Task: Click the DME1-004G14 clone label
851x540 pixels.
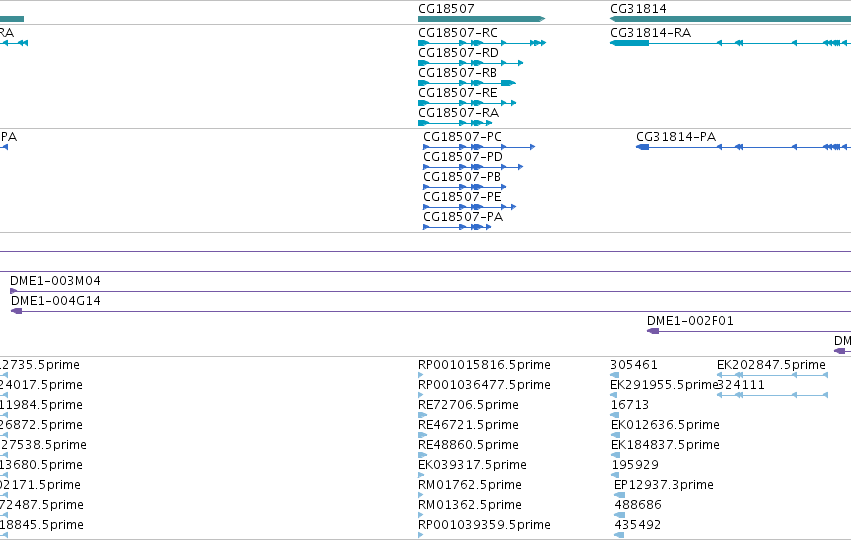Action: point(56,301)
